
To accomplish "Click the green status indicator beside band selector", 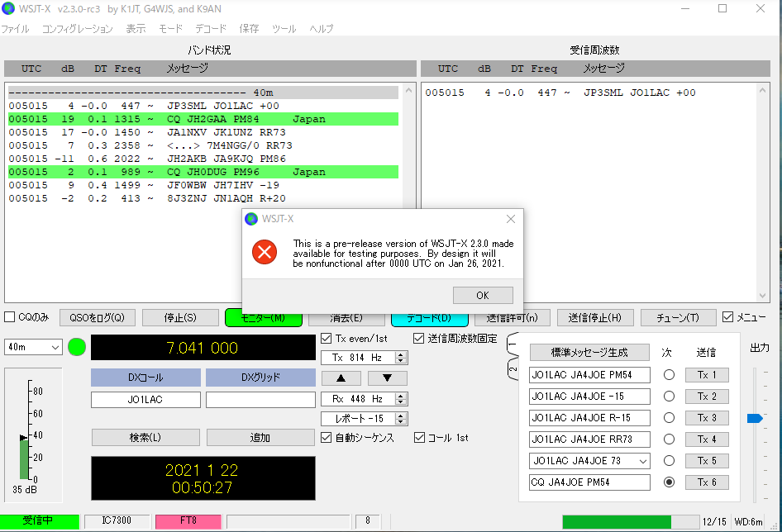I will coord(77,347).
